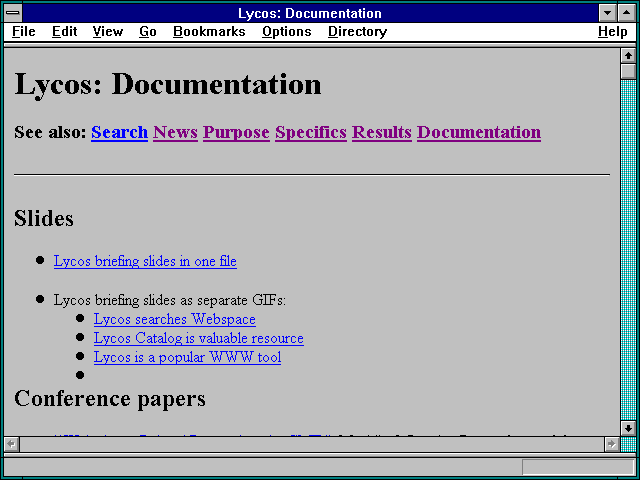Open the Options menu
This screenshot has width=640, height=480.
coord(287,31)
